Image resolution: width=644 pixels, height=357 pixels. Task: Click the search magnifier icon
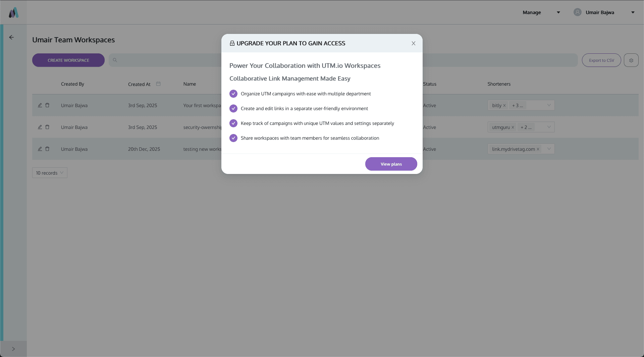(115, 60)
